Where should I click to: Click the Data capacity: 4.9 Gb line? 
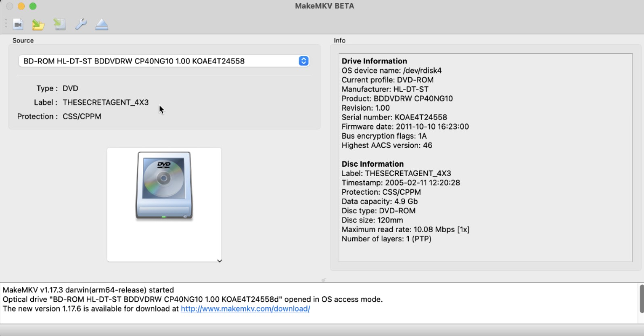[380, 201]
